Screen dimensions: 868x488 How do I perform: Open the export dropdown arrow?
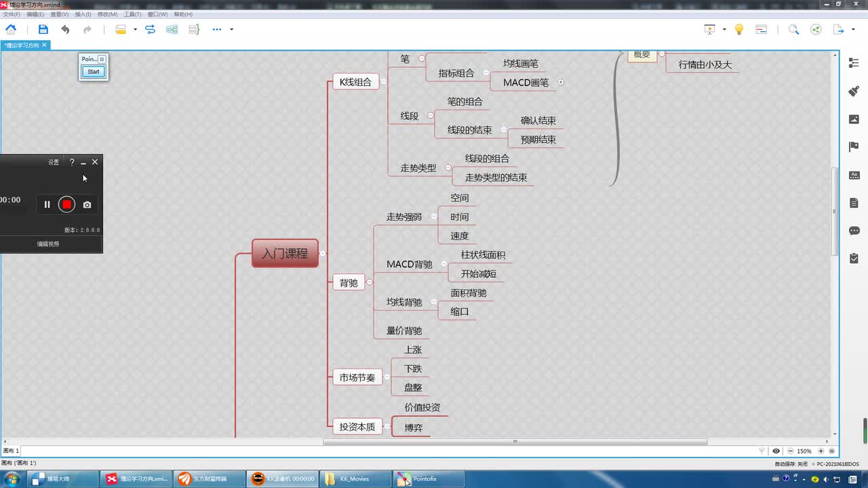pyautogui.click(x=853, y=29)
